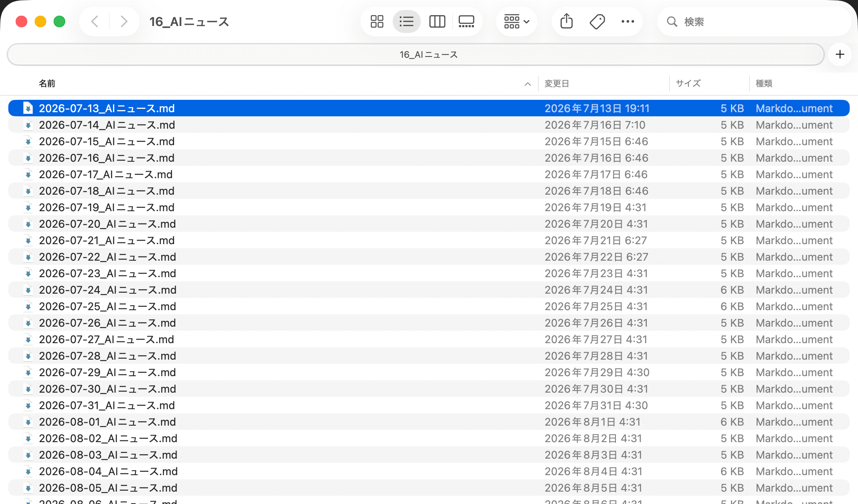858x504 pixels.
Task: Click the file icon beside 2026-07-31_AIニュース.md
Action: point(28,405)
